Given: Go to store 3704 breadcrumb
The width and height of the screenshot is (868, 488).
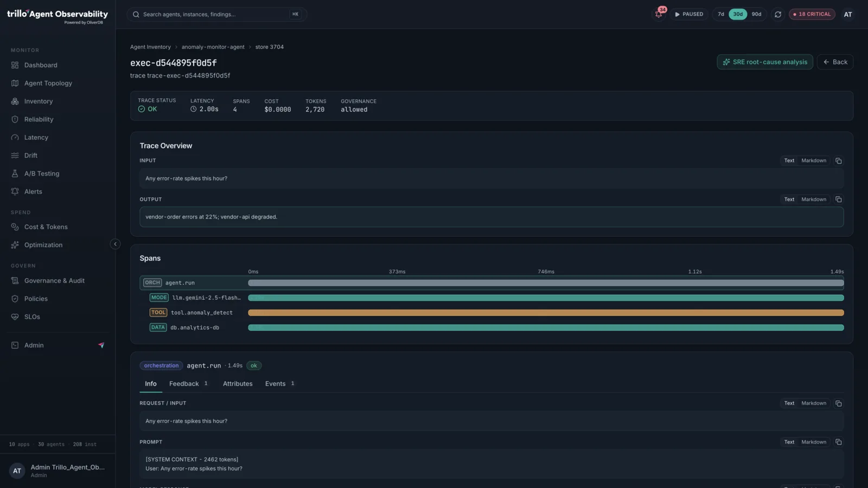Looking at the screenshot, I should pyautogui.click(x=270, y=47).
